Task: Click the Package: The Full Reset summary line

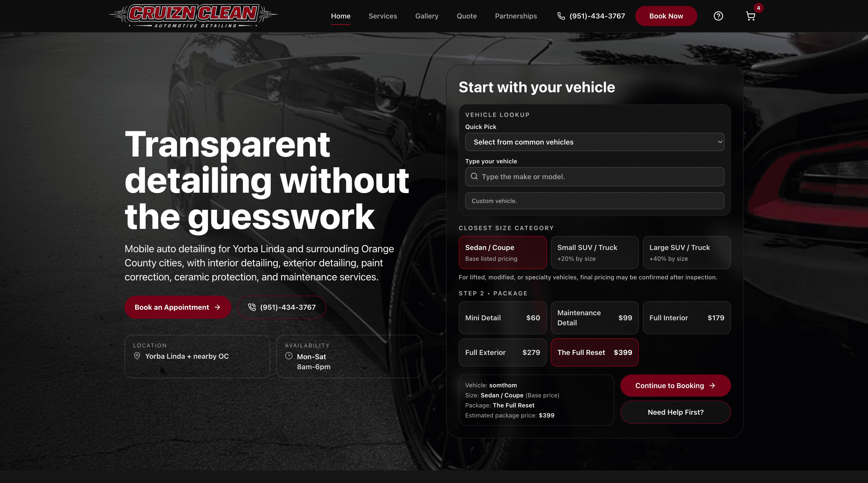Action: (x=500, y=405)
